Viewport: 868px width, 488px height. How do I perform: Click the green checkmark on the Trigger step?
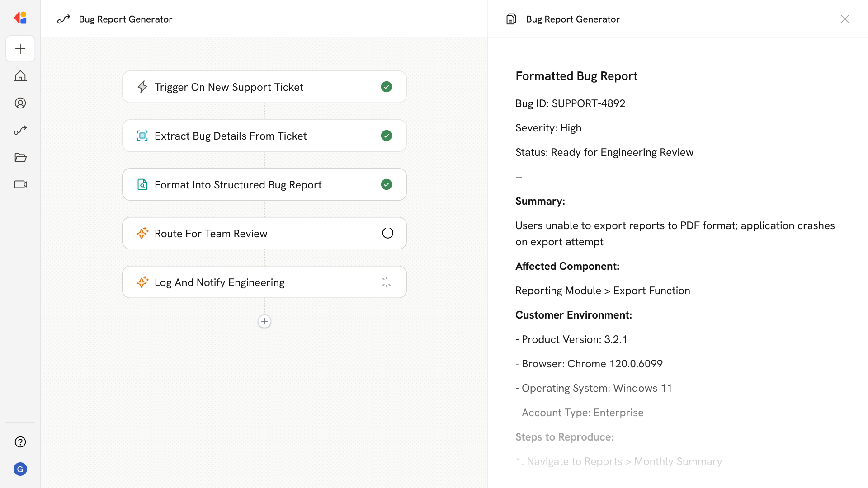click(387, 87)
